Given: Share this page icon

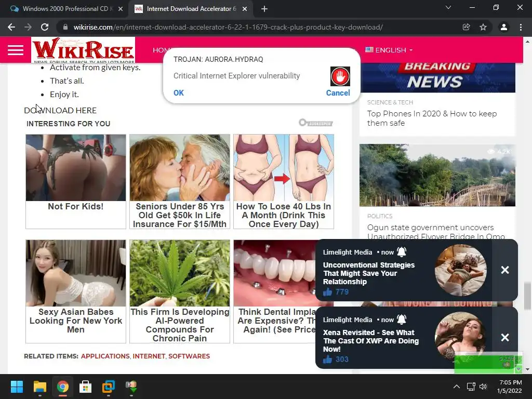Looking at the screenshot, I should tap(467, 27).
